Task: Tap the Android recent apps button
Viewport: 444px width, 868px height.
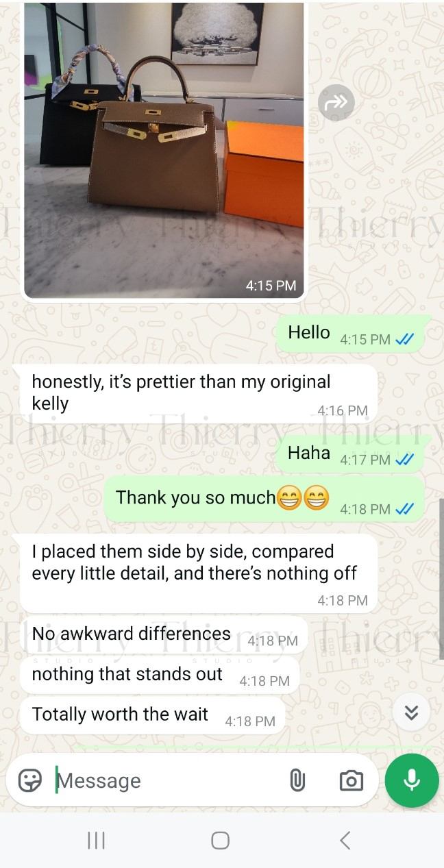Action: [x=96, y=841]
